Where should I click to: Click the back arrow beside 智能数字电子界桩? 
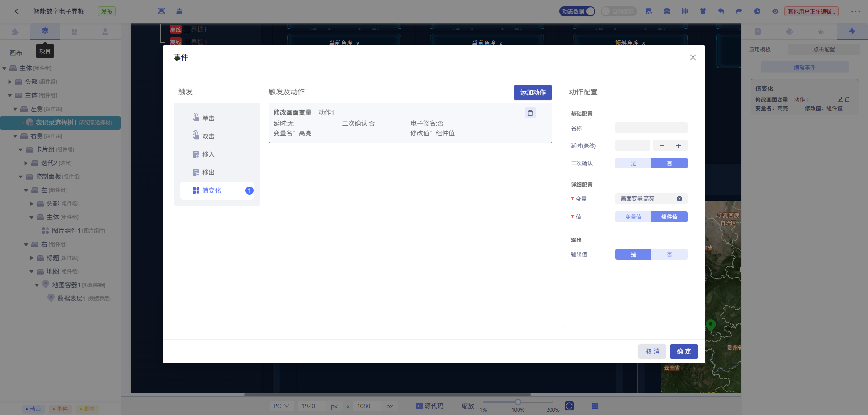(17, 11)
